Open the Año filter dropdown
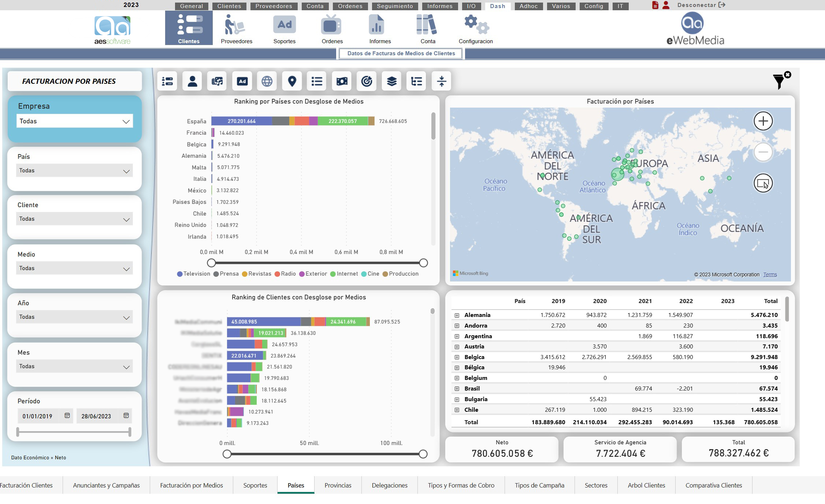This screenshot has height=504, width=825. pyautogui.click(x=74, y=317)
